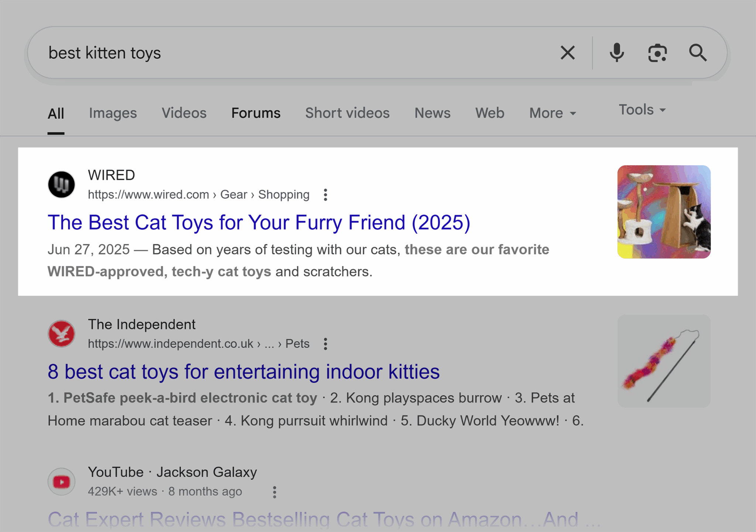Click The Independent site name text
The height and width of the screenshot is (532, 756).
142,324
